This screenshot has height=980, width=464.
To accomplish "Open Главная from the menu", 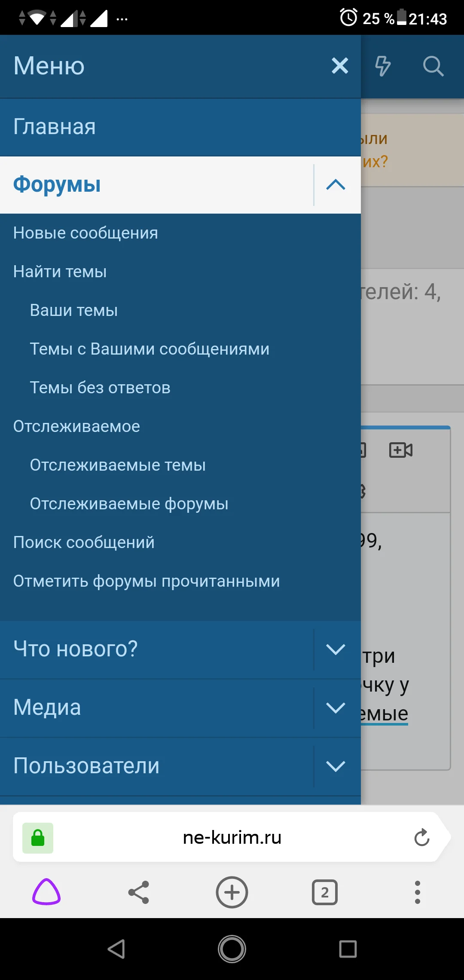I will (55, 127).
